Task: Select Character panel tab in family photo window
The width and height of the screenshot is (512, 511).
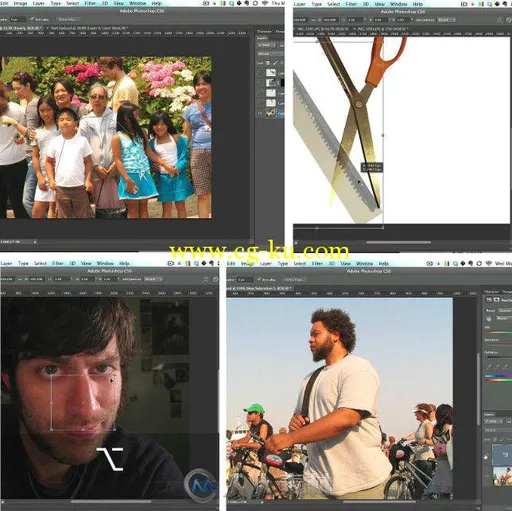Action: tap(264, 31)
